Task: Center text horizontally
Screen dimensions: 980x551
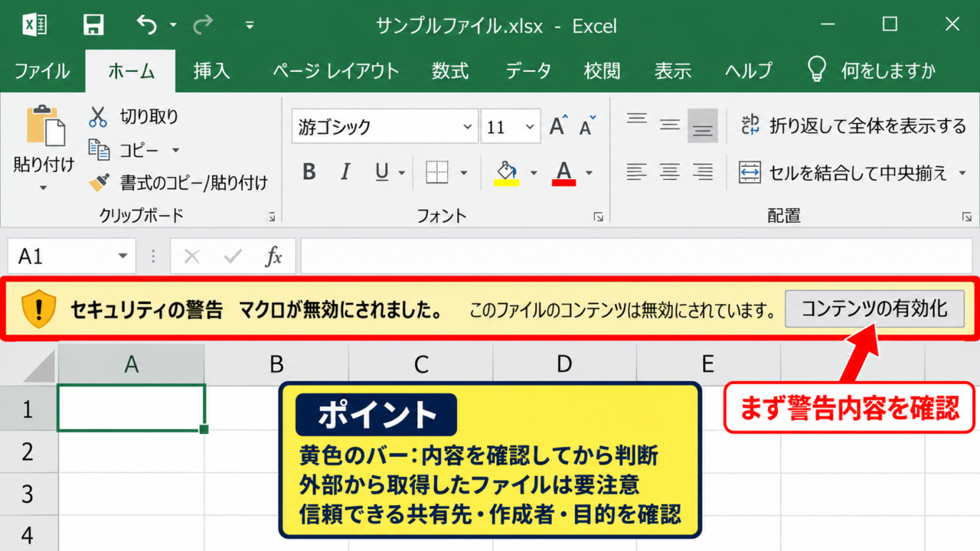Action: pyautogui.click(x=670, y=172)
